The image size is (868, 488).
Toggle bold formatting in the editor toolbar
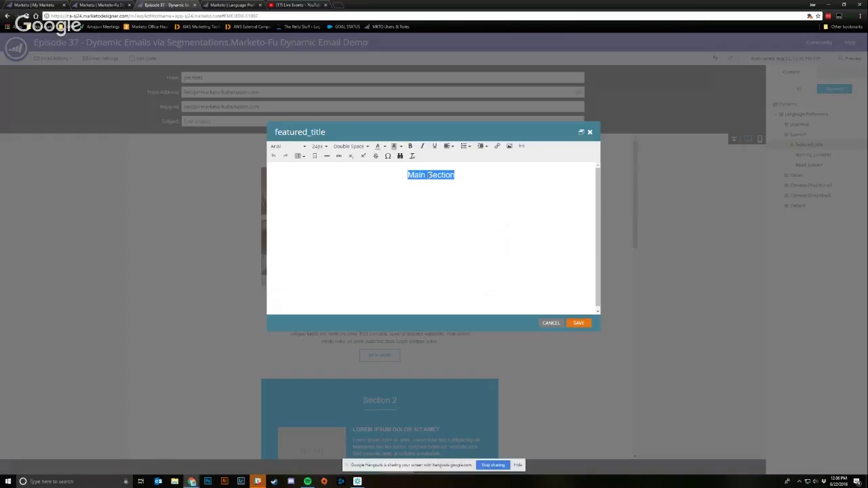(410, 146)
